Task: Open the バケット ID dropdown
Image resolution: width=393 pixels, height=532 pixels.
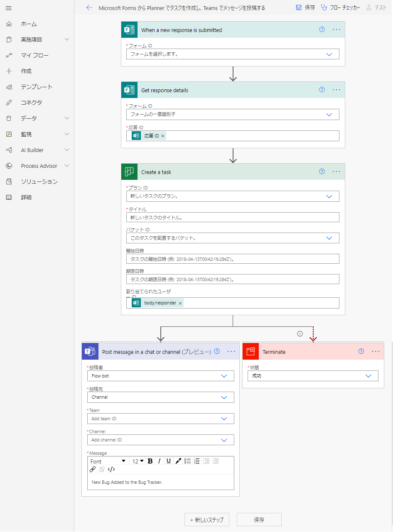Action: click(329, 238)
